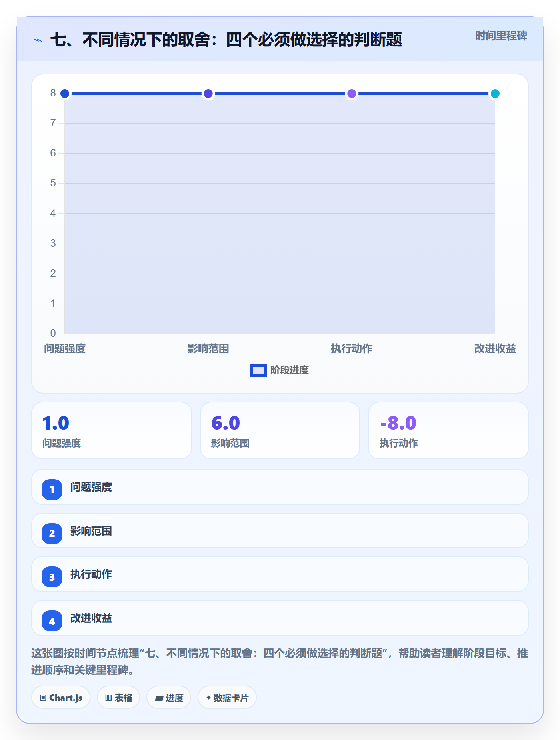Viewport: 560px width, 740px height.
Task: Click the 问题强度 x-axis label
Action: [65, 349]
